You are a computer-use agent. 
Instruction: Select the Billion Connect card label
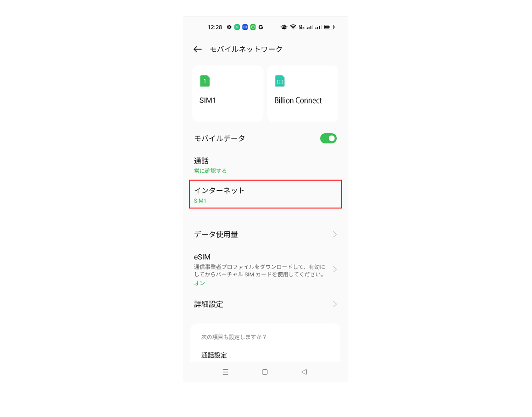(x=298, y=100)
